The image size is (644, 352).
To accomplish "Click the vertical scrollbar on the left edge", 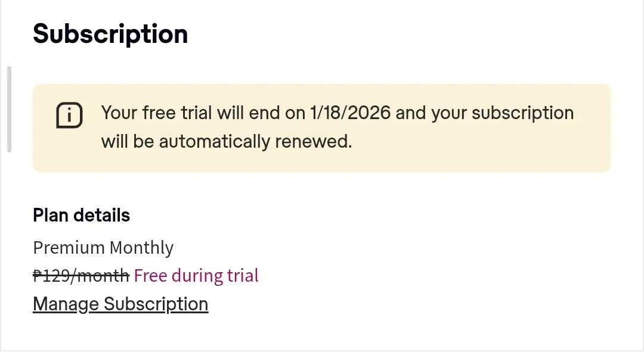I will tap(9, 109).
